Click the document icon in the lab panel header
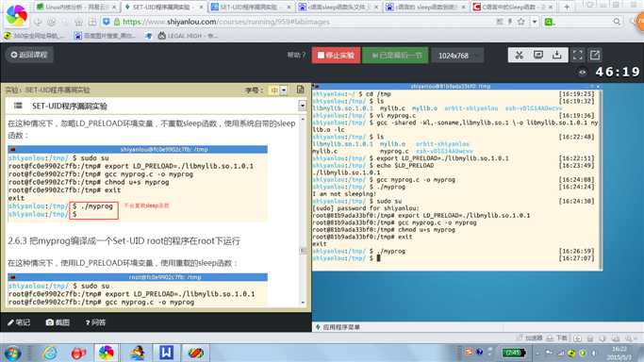 click(300, 90)
